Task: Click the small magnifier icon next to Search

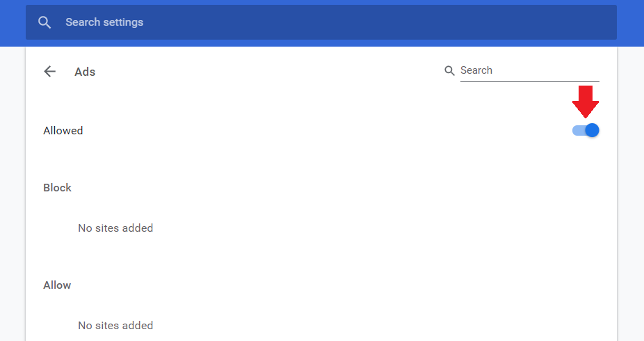Action: coord(449,70)
